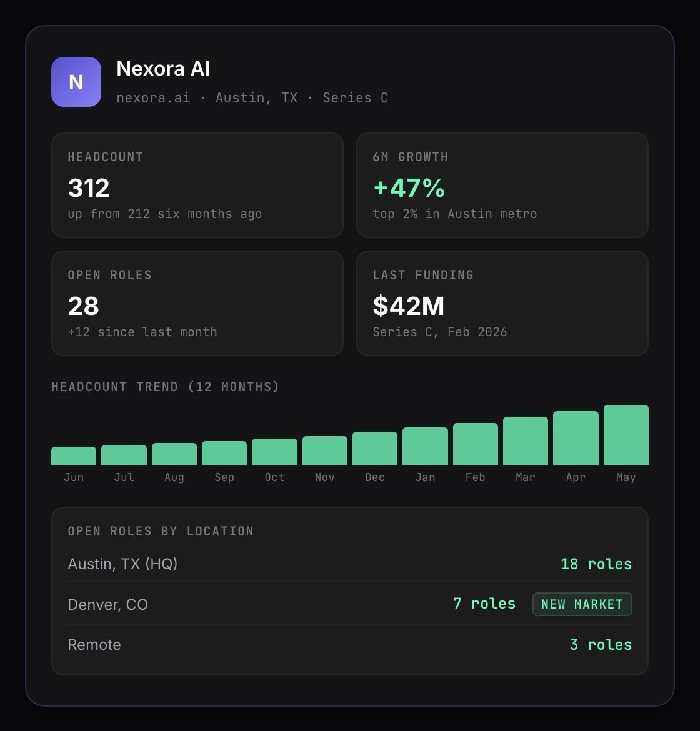The width and height of the screenshot is (700, 731).
Task: Click the Apr bar in headcount chart
Action: pos(576,438)
